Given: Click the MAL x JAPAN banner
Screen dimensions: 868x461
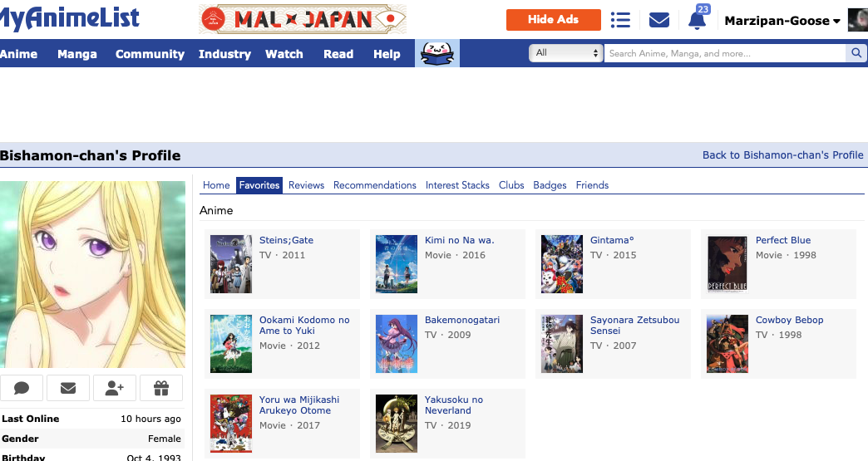Looking at the screenshot, I should pos(303,19).
